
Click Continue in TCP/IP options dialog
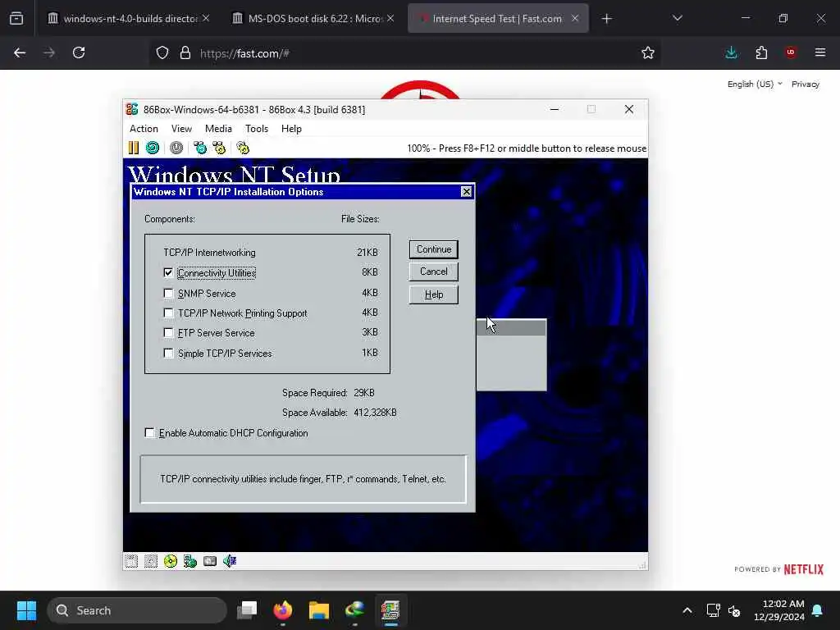pos(433,249)
